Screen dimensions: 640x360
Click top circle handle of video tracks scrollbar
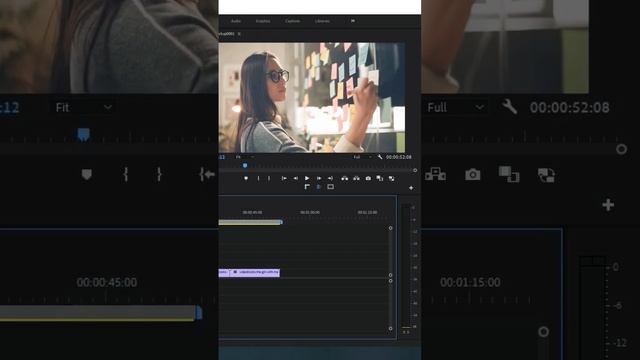click(391, 228)
